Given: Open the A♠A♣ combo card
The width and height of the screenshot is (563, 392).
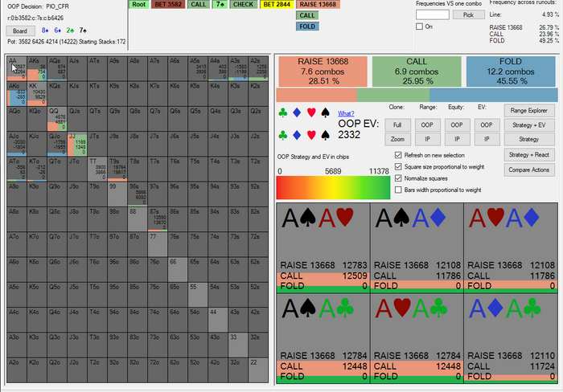Looking at the screenshot, I should coord(323,338).
